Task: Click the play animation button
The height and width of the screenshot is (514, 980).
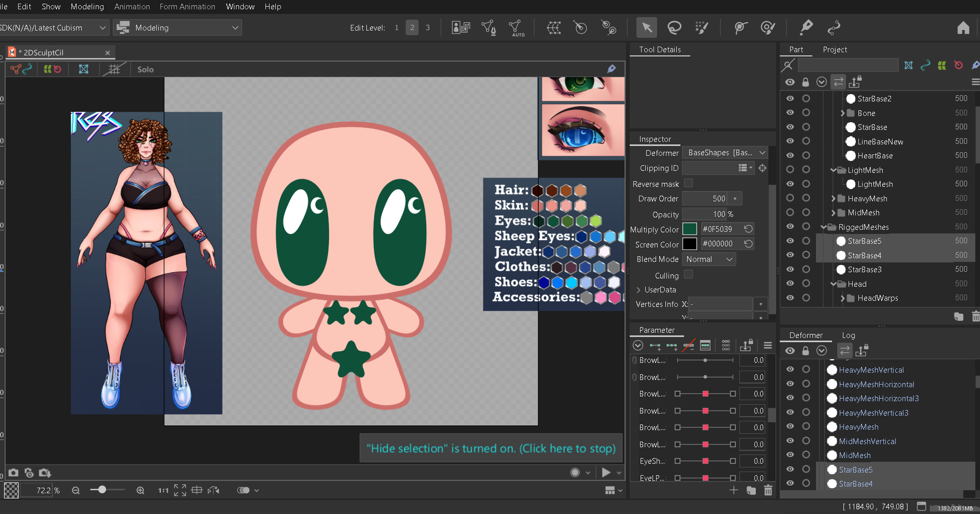Action: [x=606, y=472]
